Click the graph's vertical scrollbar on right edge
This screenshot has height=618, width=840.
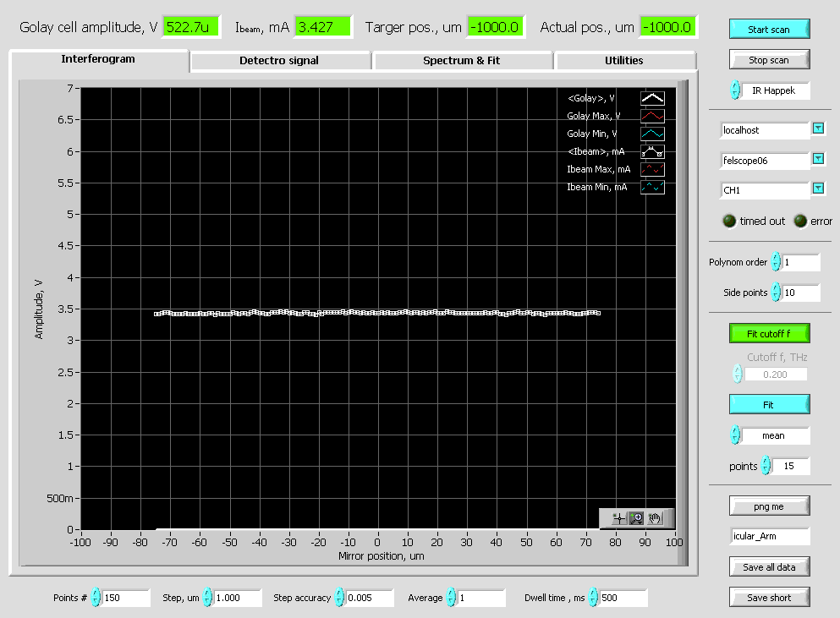coord(683,323)
